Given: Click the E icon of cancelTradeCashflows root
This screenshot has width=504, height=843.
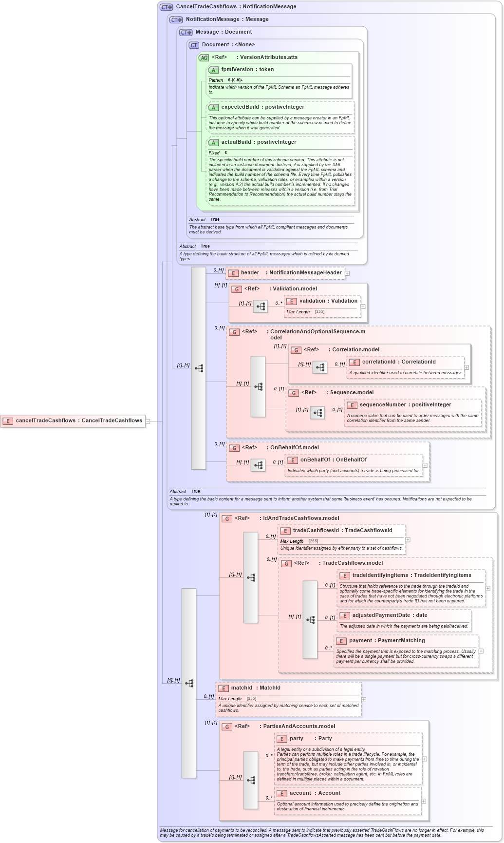Looking at the screenshot, I should tap(8, 421).
